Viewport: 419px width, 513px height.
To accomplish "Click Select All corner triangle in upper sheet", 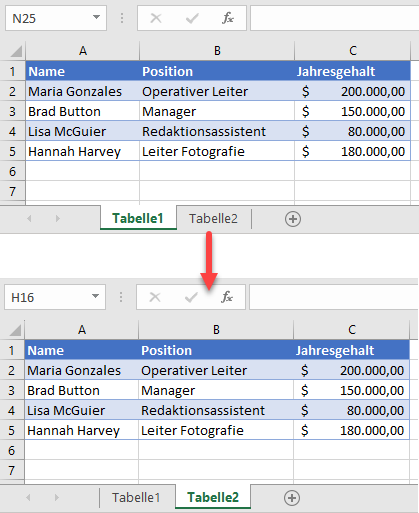I will coord(15,51).
